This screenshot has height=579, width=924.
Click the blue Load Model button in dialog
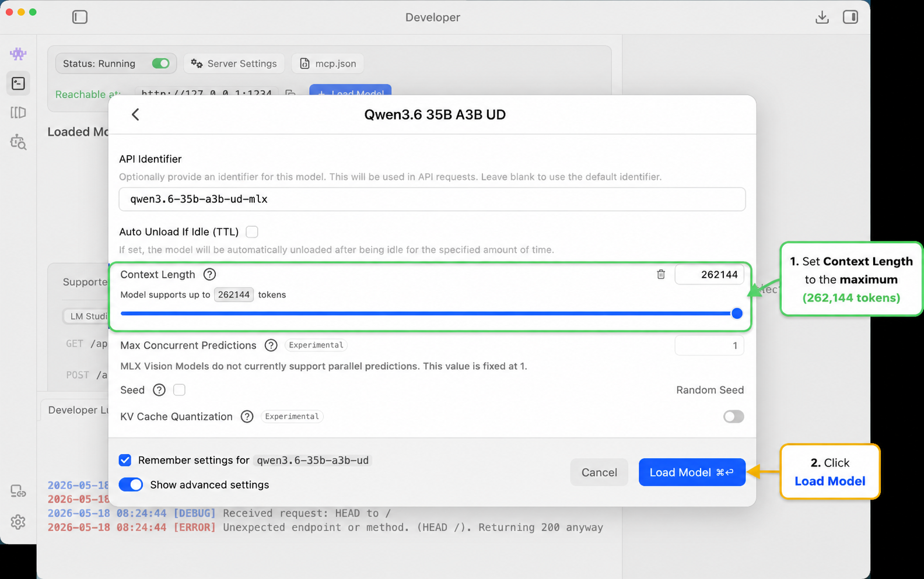pyautogui.click(x=692, y=472)
